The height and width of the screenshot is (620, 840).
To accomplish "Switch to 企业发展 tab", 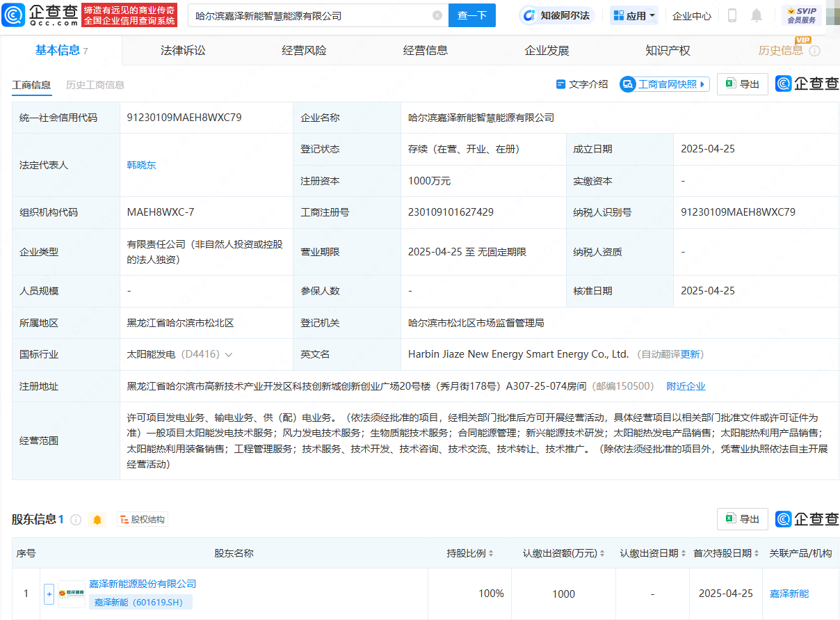I will (x=547, y=50).
